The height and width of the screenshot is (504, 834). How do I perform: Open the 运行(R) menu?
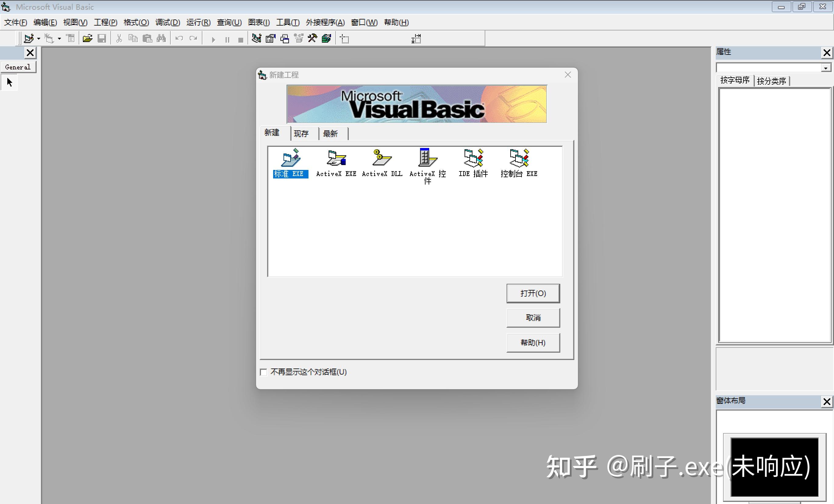pos(198,22)
